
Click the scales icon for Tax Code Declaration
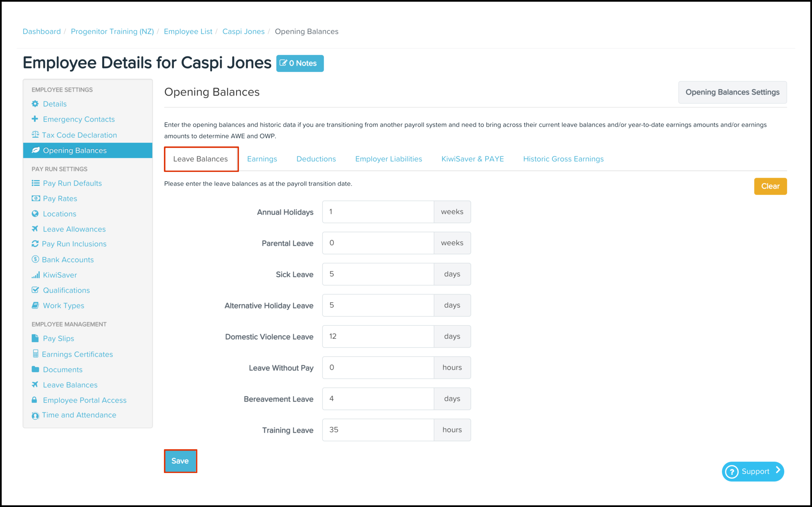coord(35,135)
